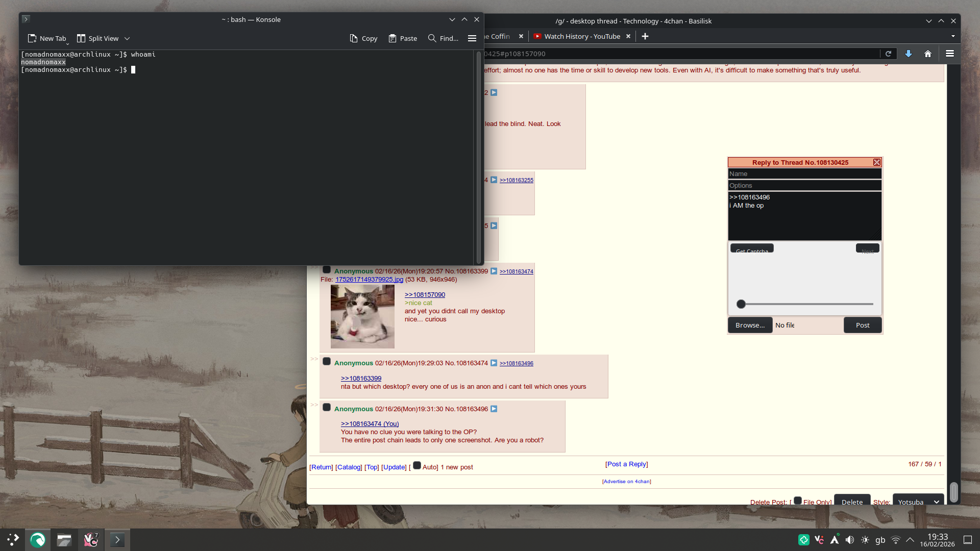Click the browser reload icon

pyautogui.click(x=888, y=54)
